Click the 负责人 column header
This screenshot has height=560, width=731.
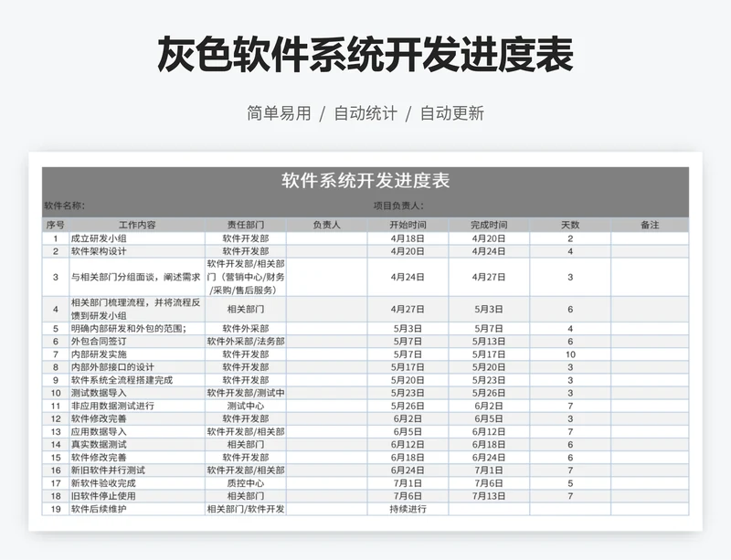[327, 225]
